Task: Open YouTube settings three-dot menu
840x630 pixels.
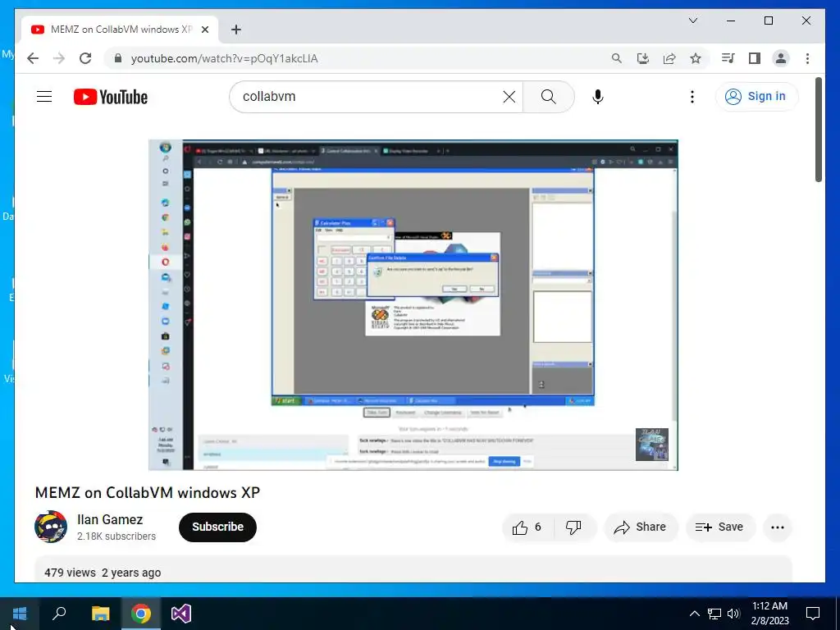Action: pos(692,97)
